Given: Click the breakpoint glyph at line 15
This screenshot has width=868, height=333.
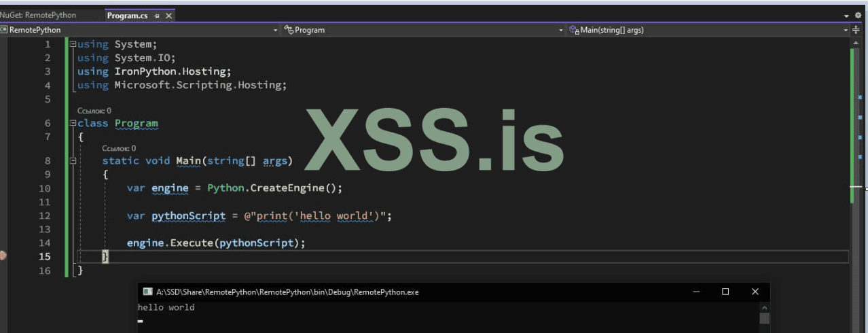Looking at the screenshot, I should tap(3, 256).
